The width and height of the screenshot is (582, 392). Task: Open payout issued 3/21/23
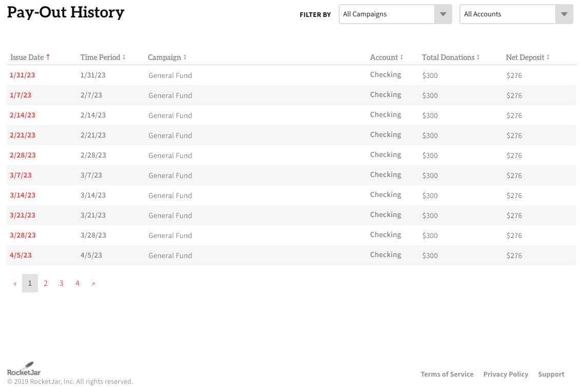pos(23,215)
